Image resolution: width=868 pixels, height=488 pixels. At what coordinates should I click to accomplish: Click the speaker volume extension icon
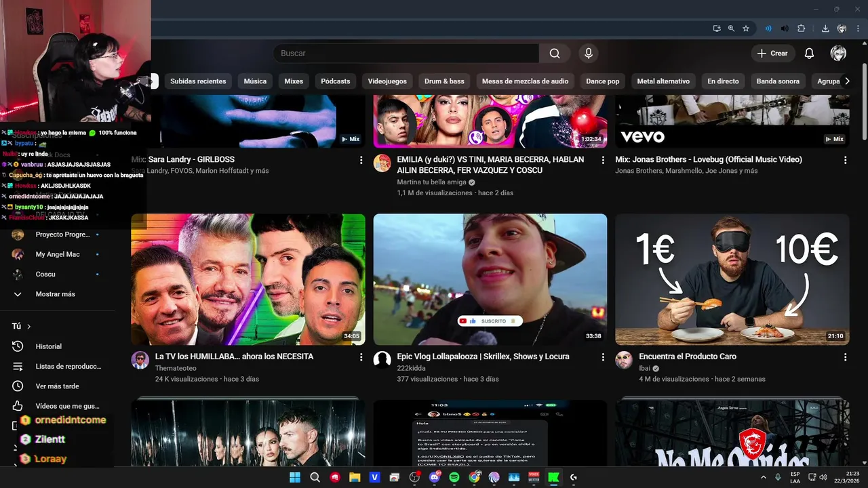coord(785,28)
